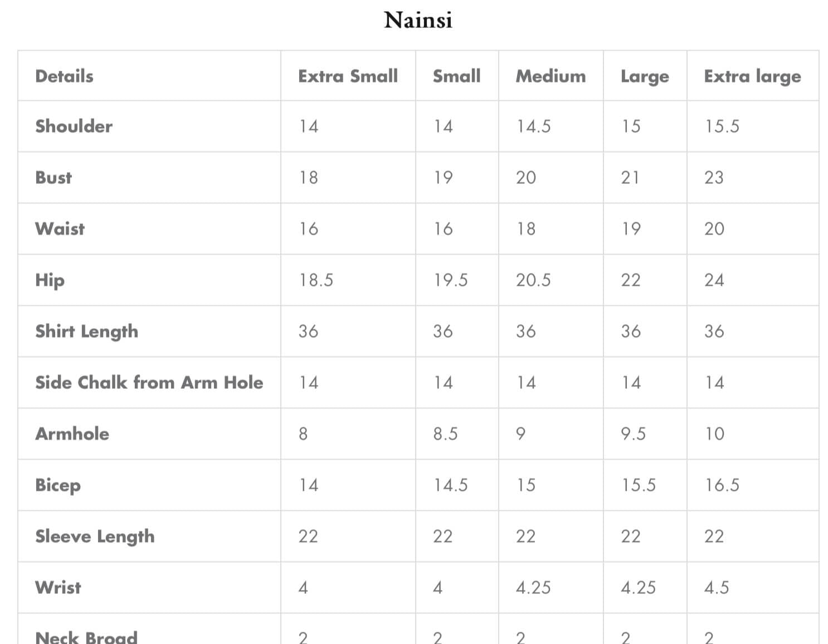Select the Armhole row label
The width and height of the screenshot is (828, 644).
tap(72, 434)
